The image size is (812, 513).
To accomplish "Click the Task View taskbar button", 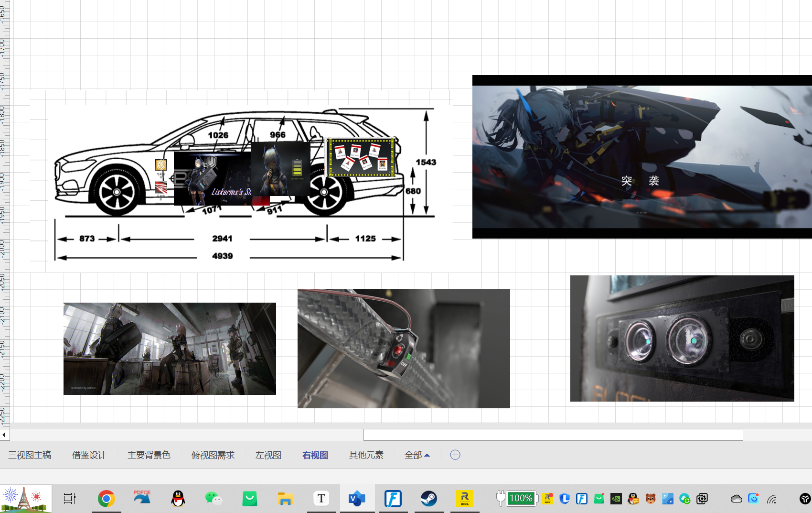I will tap(70, 499).
